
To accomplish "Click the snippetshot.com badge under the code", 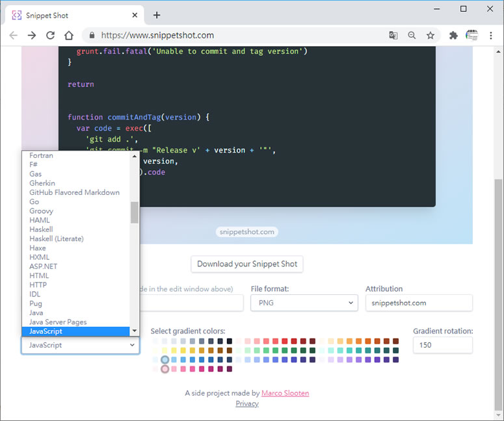I will pos(247,232).
